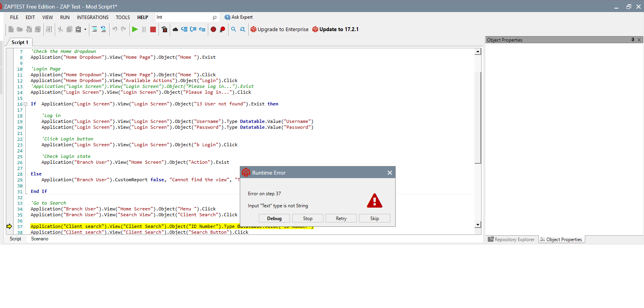Click the 'Check login state comment

click(x=66, y=156)
